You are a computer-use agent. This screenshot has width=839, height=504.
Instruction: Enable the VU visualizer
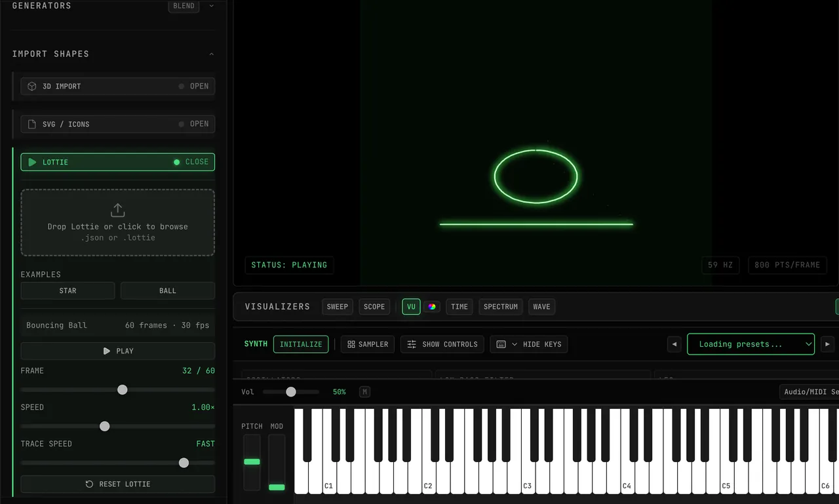point(411,307)
